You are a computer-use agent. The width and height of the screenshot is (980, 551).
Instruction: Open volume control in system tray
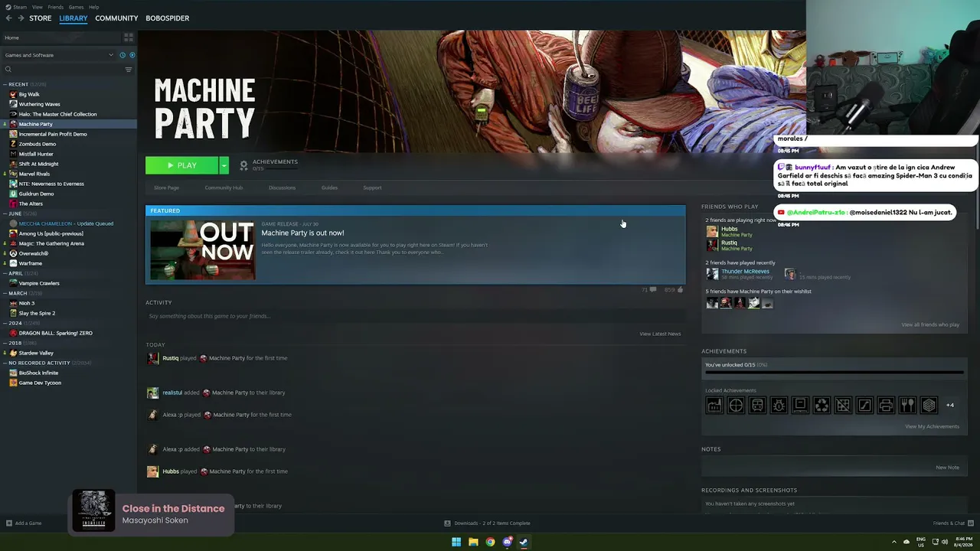944,542
